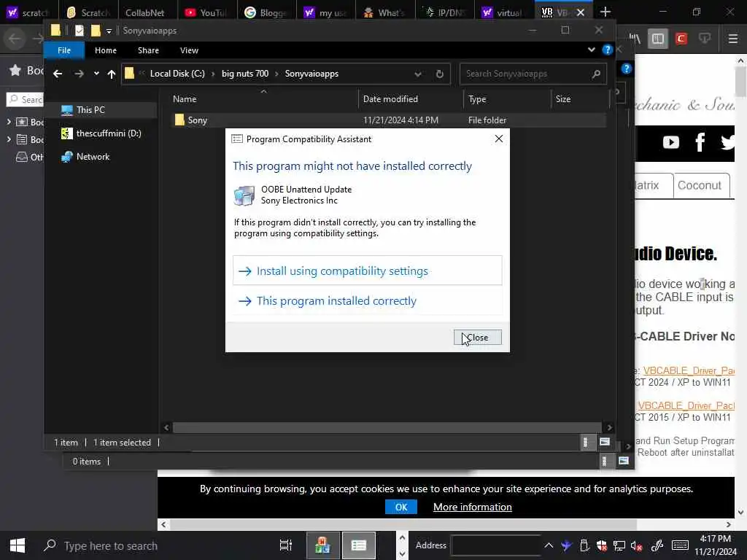Click big nuts 700 breadcrumb

(245, 74)
